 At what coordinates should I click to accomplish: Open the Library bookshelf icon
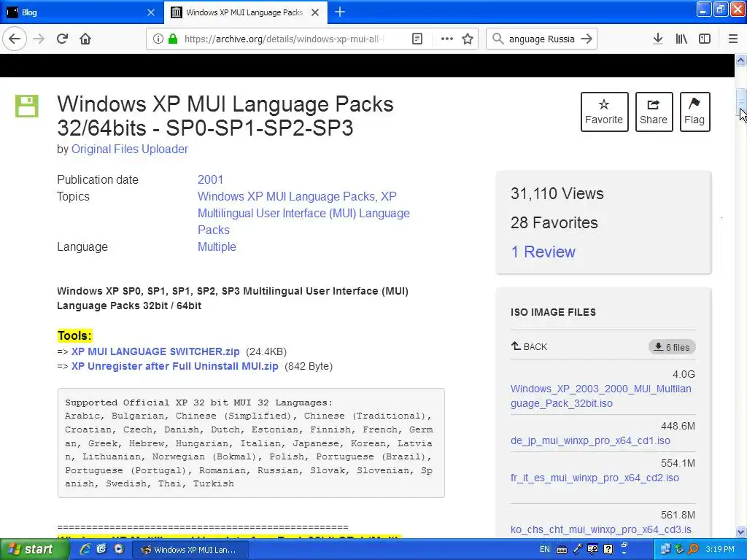coord(681,39)
